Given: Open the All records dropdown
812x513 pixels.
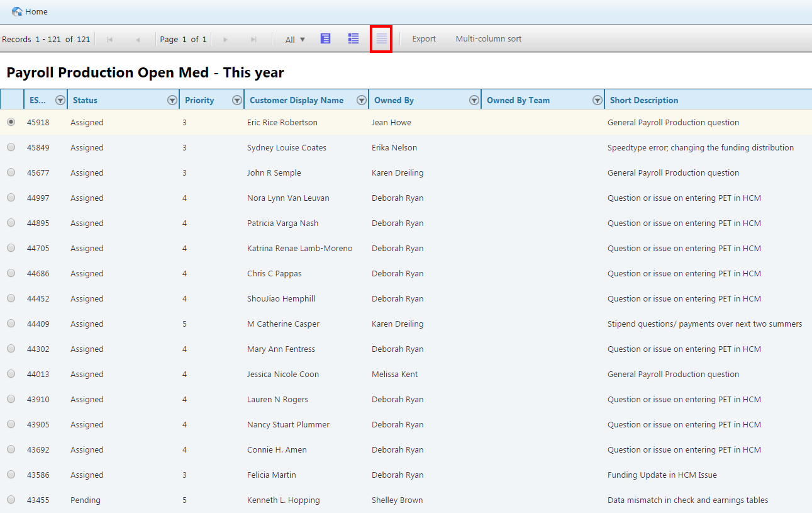Looking at the screenshot, I should pos(295,40).
